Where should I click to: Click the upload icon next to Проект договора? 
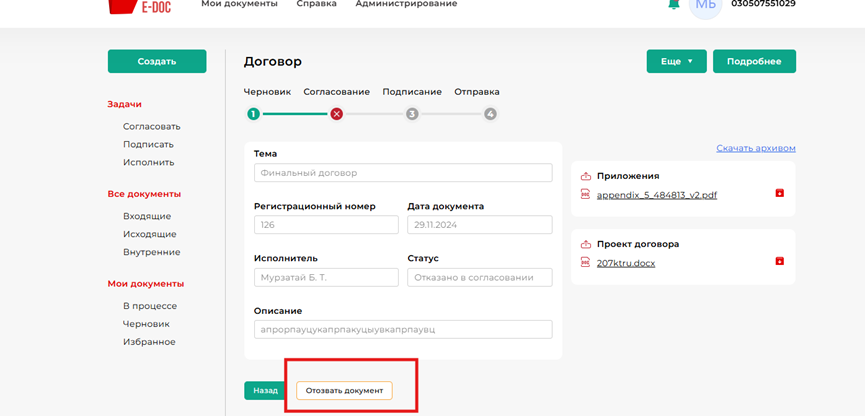click(586, 244)
